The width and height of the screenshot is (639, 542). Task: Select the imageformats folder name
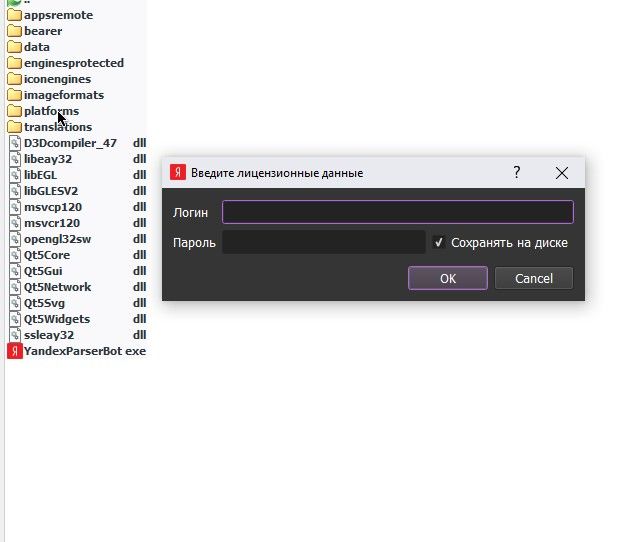64,95
